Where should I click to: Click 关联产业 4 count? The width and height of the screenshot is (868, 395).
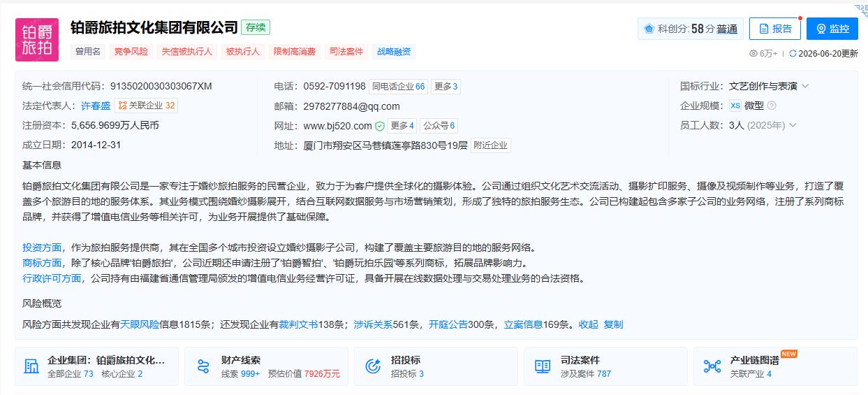(751, 374)
